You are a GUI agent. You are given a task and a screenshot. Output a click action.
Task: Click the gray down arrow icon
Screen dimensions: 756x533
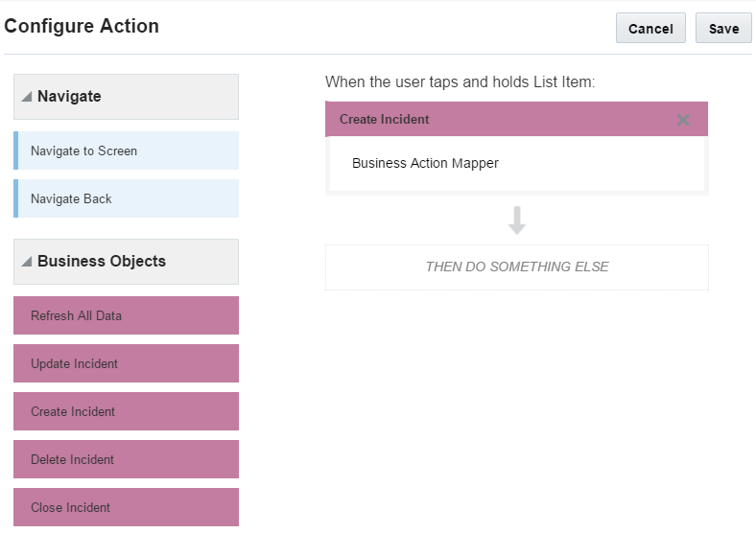coord(517,220)
